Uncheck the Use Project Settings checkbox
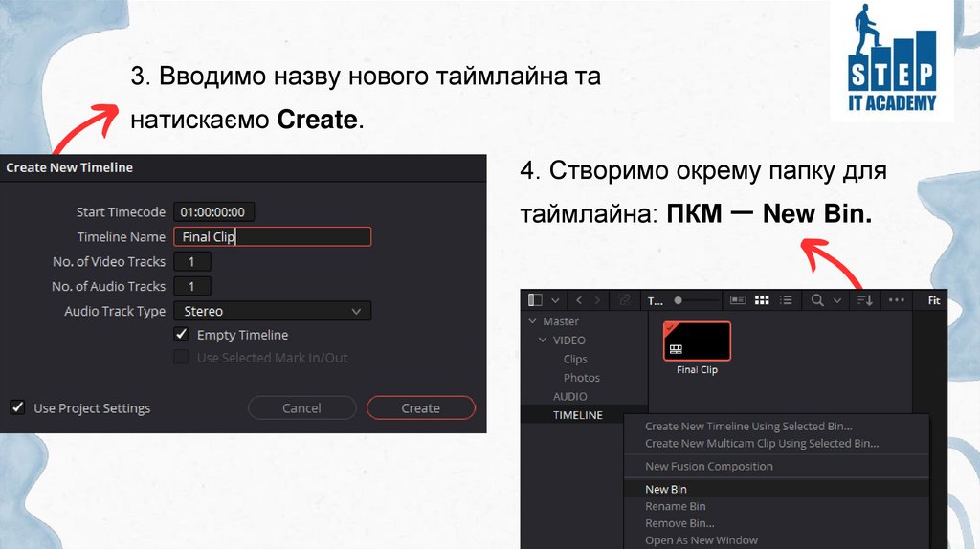980x549 pixels. click(17, 407)
